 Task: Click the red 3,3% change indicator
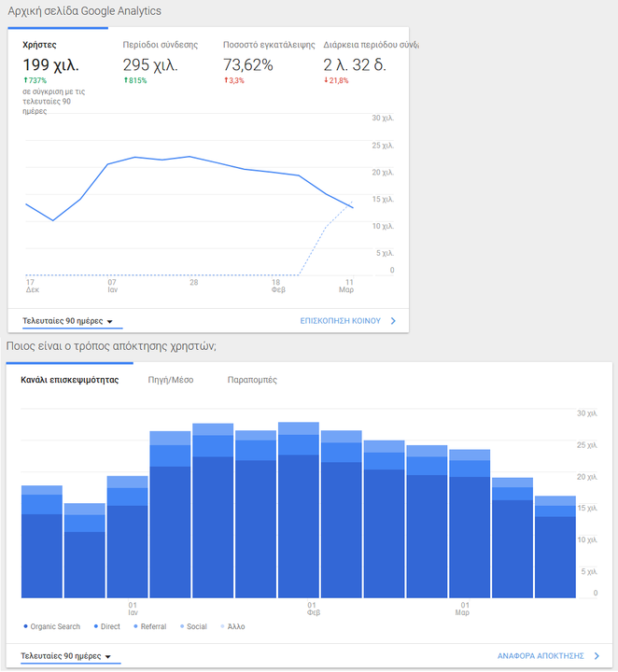[234, 80]
